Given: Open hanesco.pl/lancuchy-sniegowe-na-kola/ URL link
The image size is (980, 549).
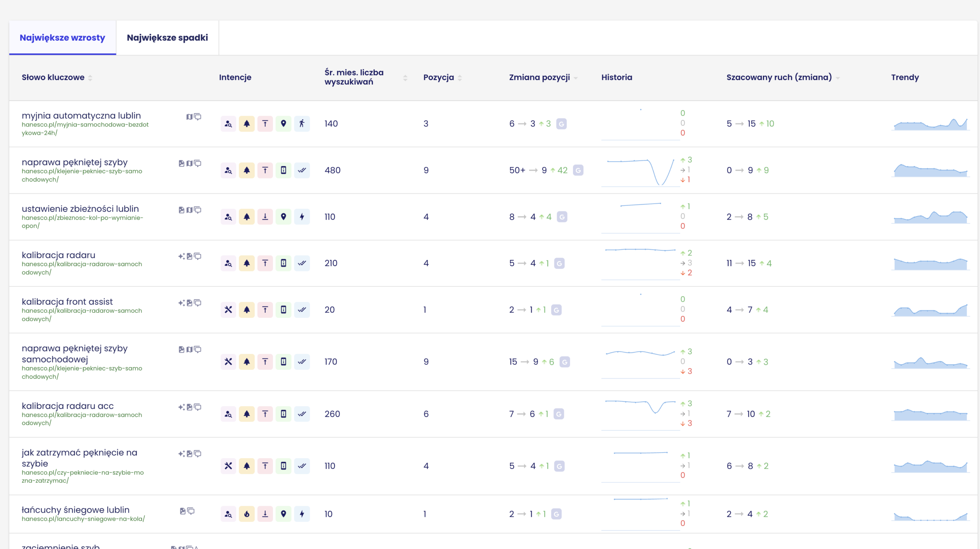Looking at the screenshot, I should tap(83, 519).
